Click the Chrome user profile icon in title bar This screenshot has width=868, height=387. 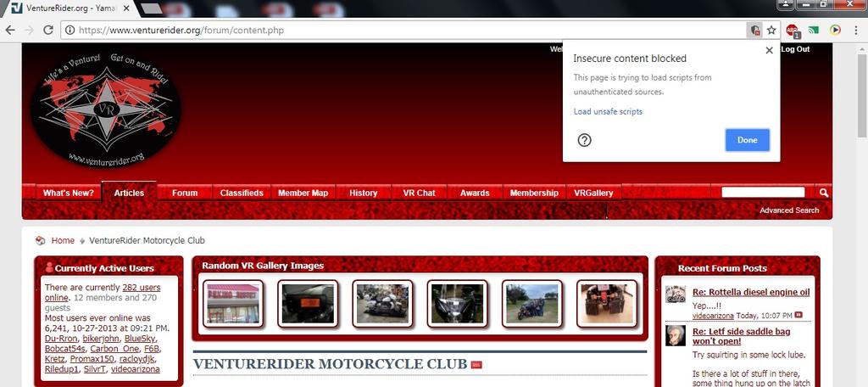tap(786, 5)
